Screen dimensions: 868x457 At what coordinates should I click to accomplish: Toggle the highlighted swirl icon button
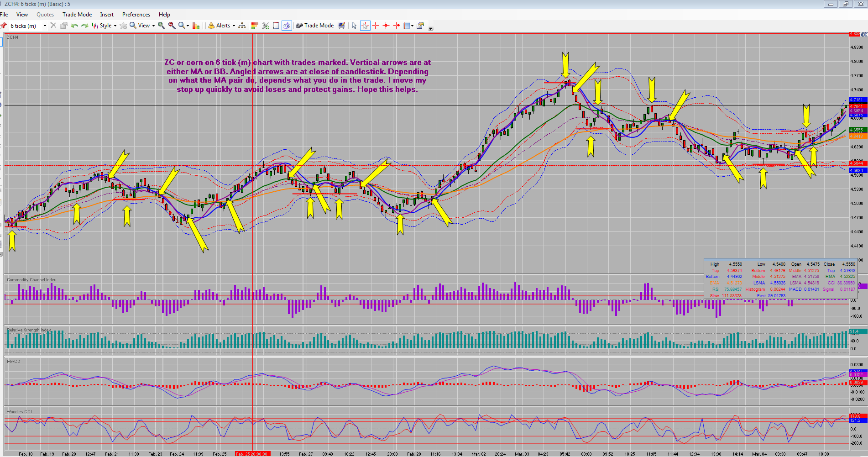[287, 26]
